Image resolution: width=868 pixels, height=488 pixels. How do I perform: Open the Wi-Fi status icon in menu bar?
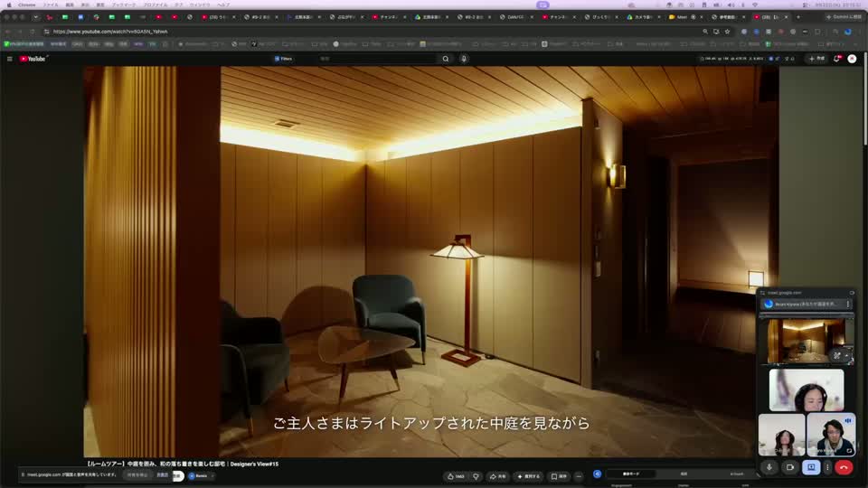(x=755, y=5)
